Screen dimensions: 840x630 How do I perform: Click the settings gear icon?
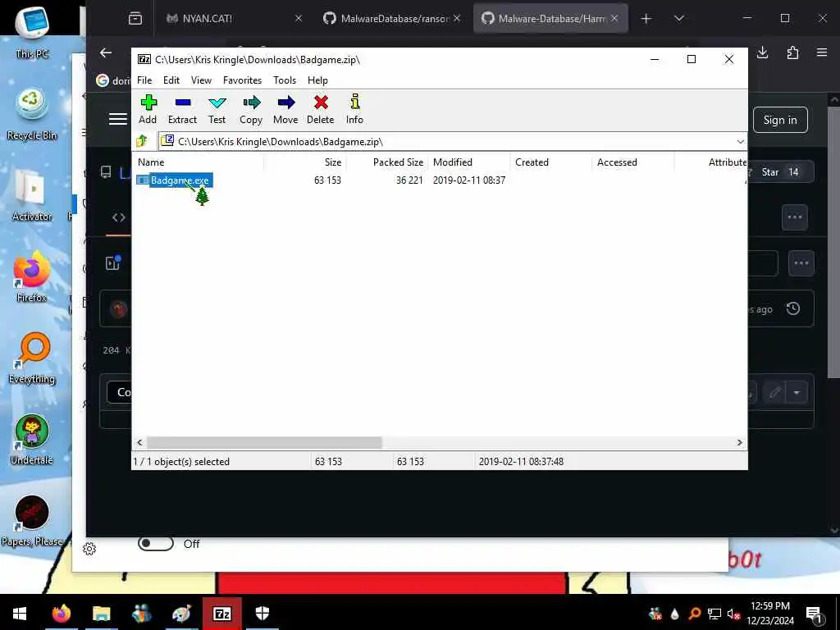89,549
